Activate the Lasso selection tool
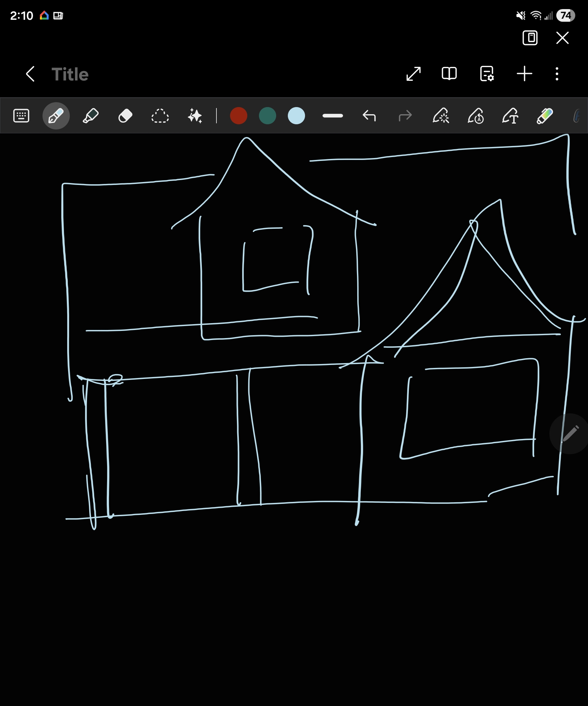Viewport: 588px width, 706px height. tap(160, 116)
